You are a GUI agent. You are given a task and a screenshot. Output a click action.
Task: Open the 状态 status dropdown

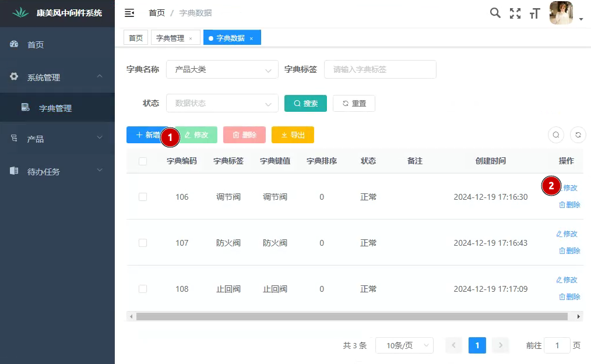[222, 103]
